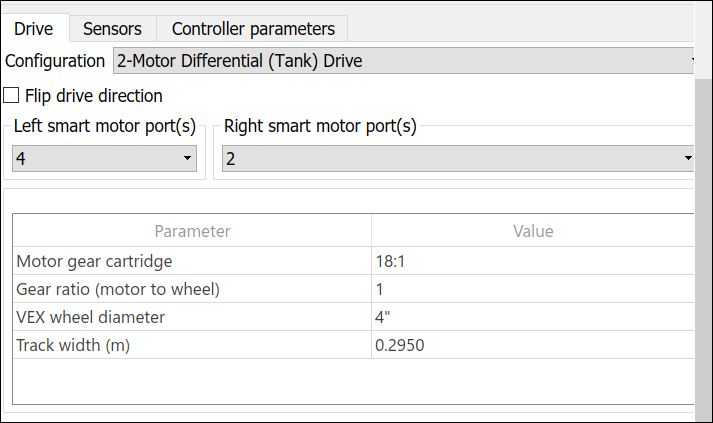Click the vertical scrollbar on the right edge
The image size is (713, 423).
point(703,250)
